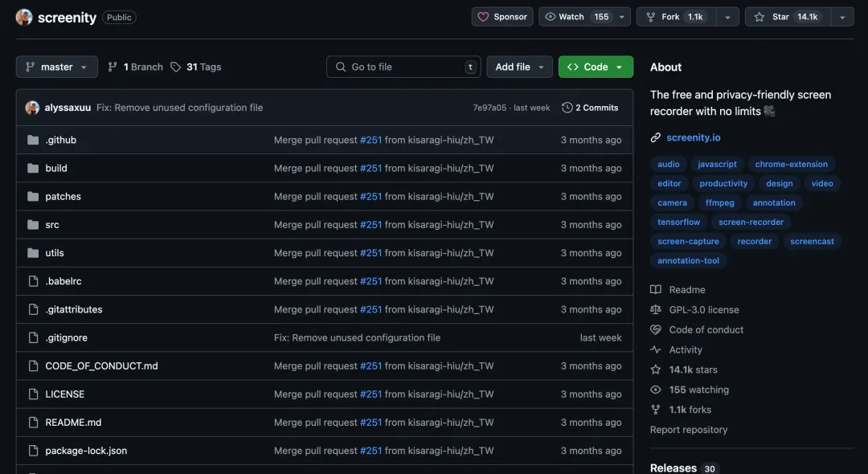The width and height of the screenshot is (868, 474).
Task: Open the Add file menu
Action: [x=519, y=67]
